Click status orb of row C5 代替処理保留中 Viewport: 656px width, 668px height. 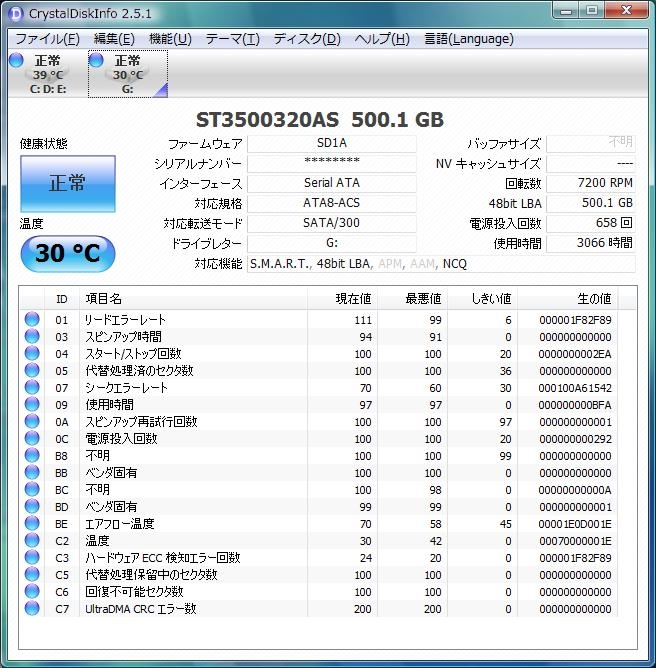coord(32,574)
